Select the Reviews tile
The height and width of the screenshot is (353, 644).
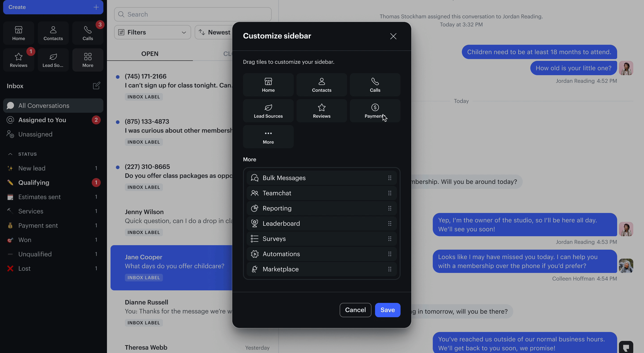pos(322,111)
